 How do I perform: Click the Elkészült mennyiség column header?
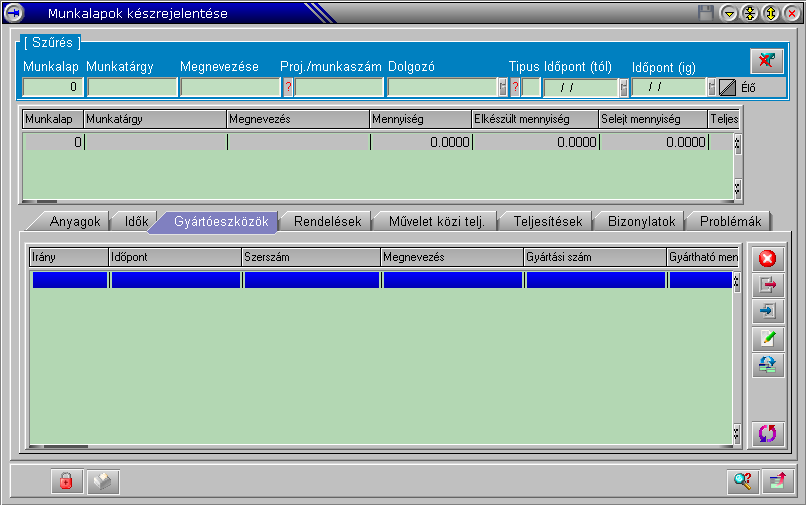534,119
